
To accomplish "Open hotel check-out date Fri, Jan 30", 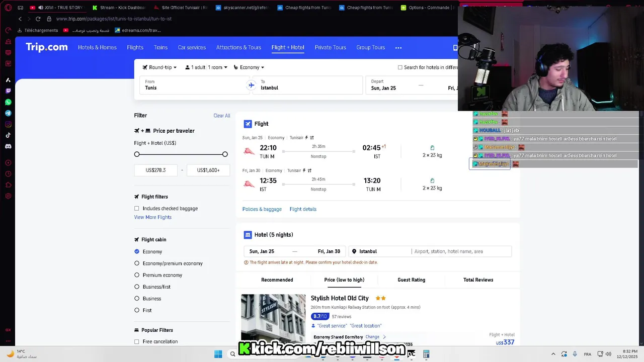I will pos(329,251).
